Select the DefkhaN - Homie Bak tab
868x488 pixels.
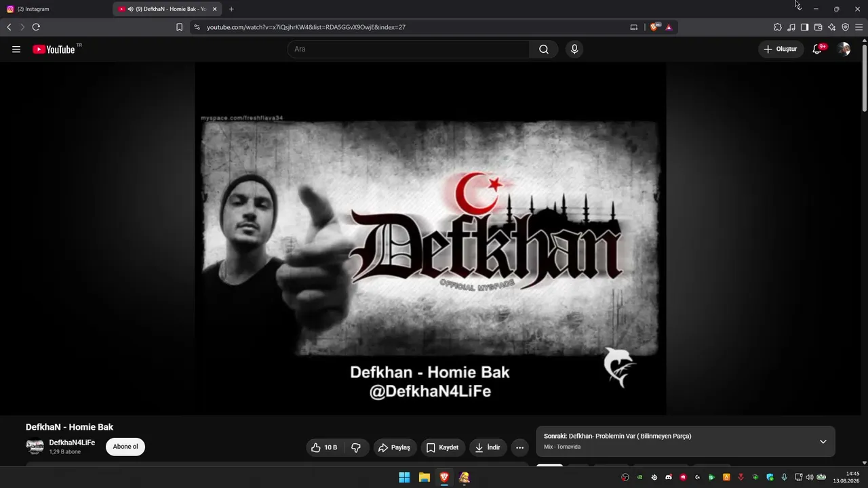[x=167, y=9]
